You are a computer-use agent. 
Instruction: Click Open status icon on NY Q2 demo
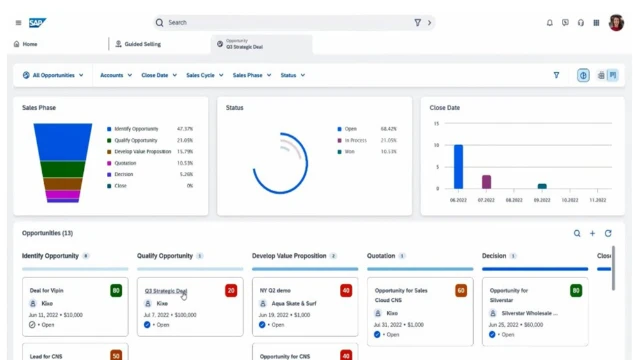point(262,325)
